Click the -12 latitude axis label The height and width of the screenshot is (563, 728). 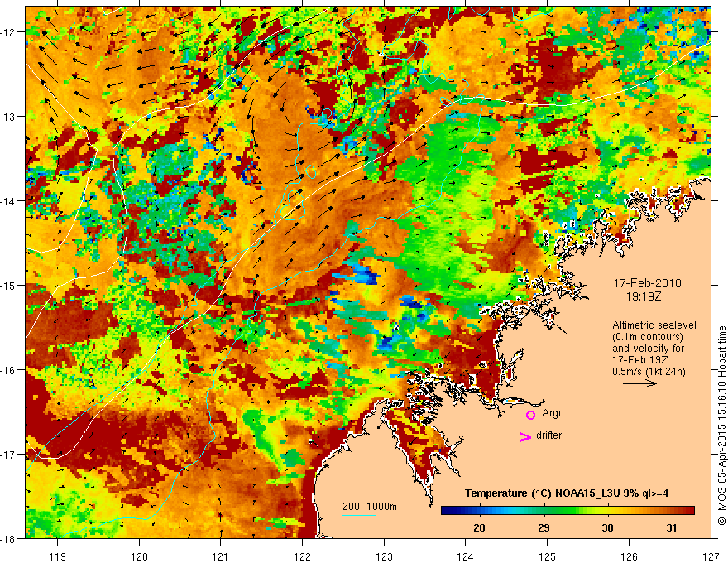point(8,32)
